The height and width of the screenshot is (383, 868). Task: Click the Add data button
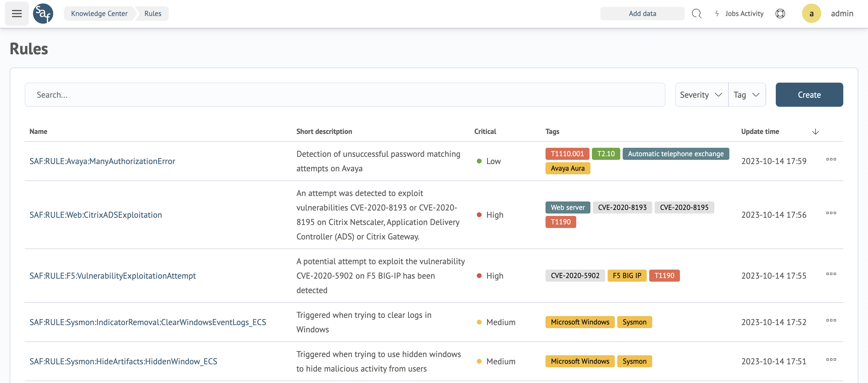(642, 14)
